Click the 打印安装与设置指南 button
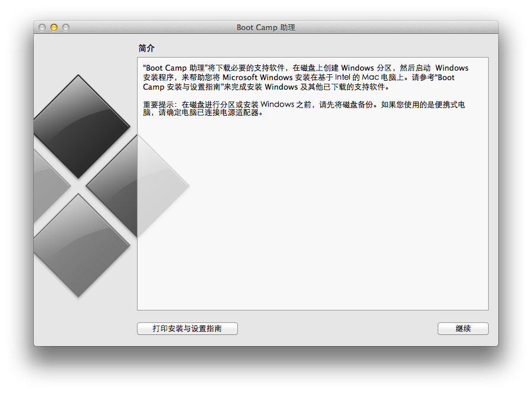Screen dimensions: 532x393 187,328
